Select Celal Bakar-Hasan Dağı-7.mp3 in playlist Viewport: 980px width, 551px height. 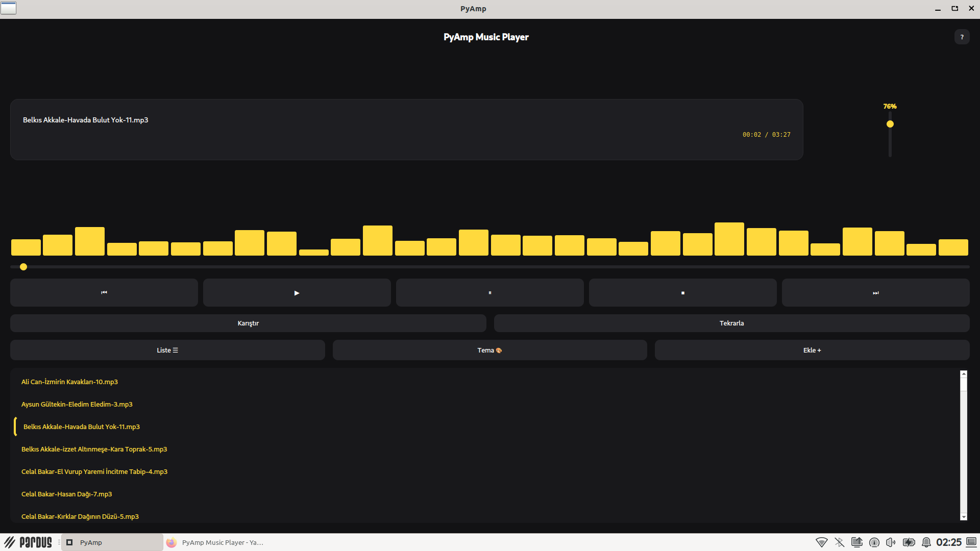66,494
